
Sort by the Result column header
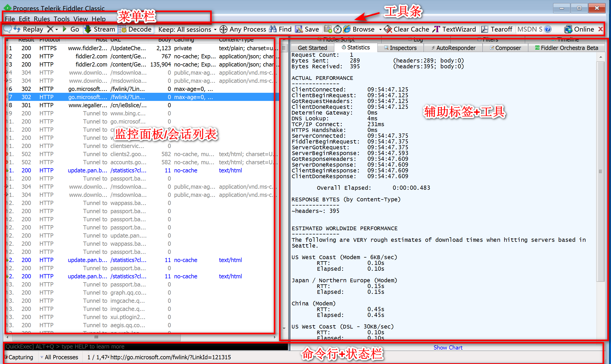pyautogui.click(x=26, y=40)
